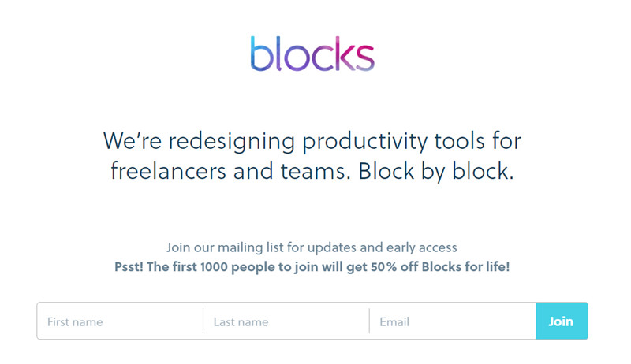Screen dimensions: 631x364
Task: Click the 'Block by block.' headline sentence
Action: (436, 171)
